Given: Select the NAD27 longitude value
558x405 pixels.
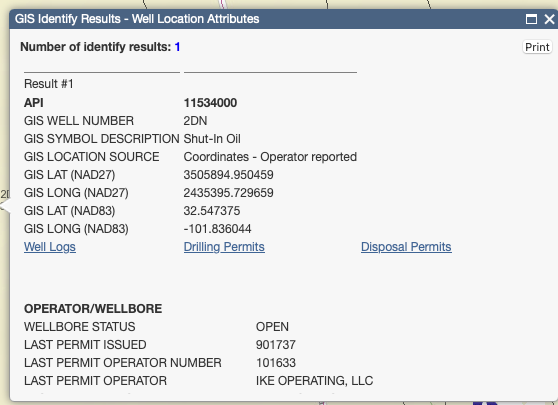Looking at the screenshot, I should pos(228,193).
